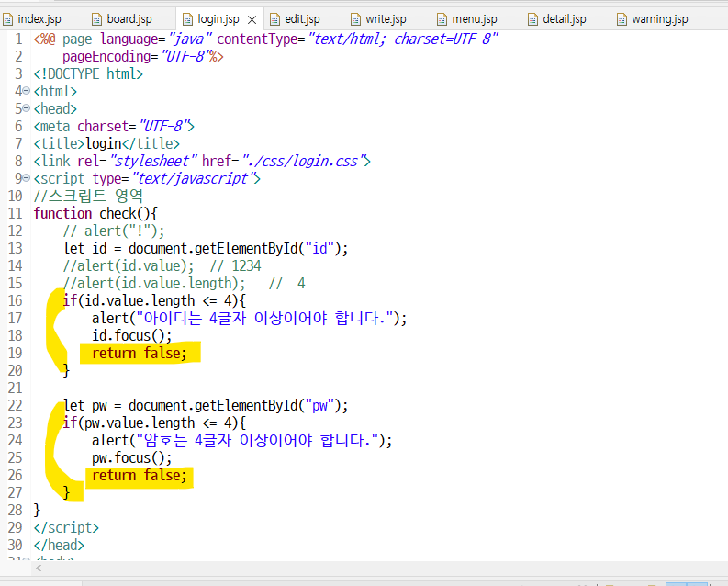
Task: Click the 'if(id.value.length <= 4){' line
Action: pyautogui.click(x=154, y=300)
